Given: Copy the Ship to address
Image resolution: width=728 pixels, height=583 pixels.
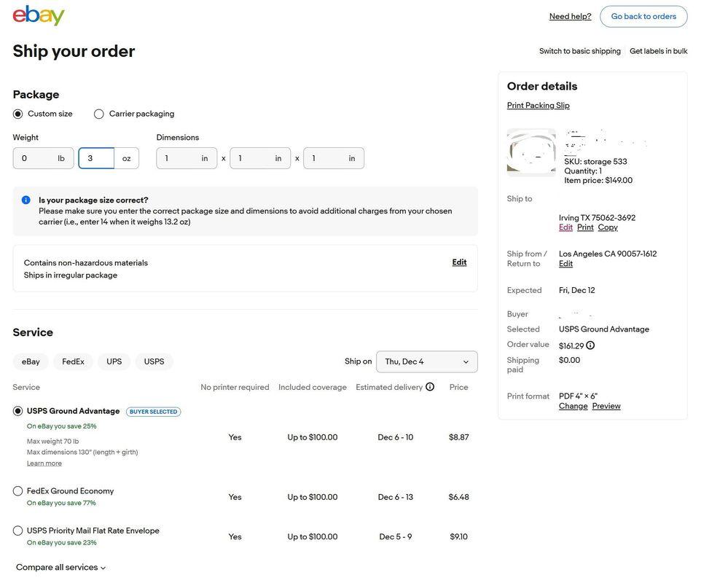Looking at the screenshot, I should tap(608, 227).
